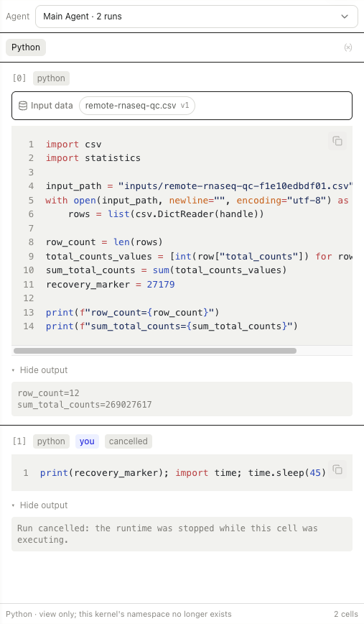364x624 pixels.
Task: Click the cancelled status badge
Action: [129, 441]
